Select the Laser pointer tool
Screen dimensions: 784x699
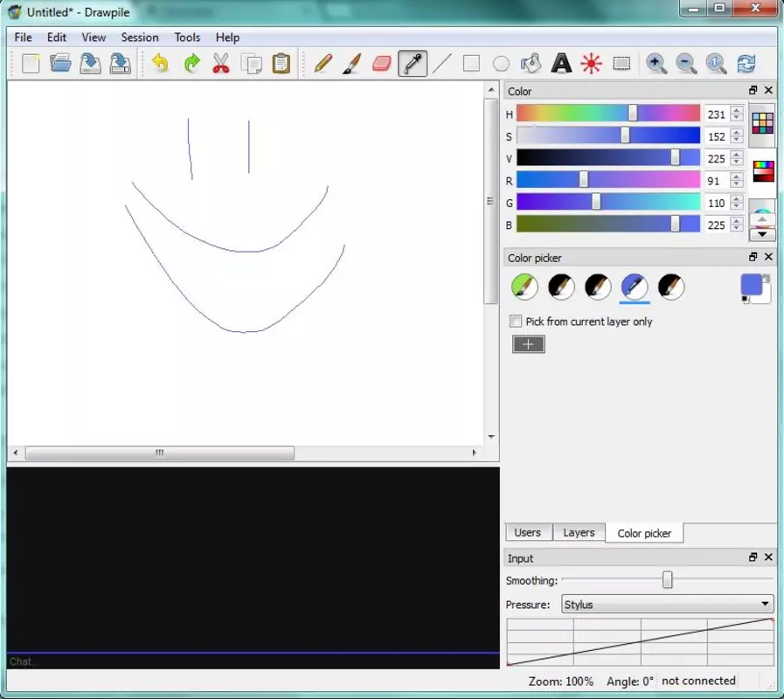coord(591,64)
